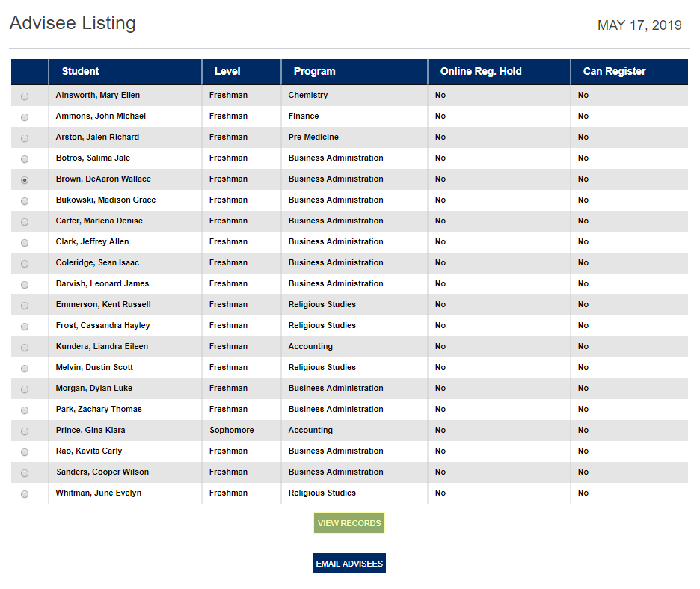The width and height of the screenshot is (700, 589).
Task: Click the View Records button
Action: pos(349,523)
